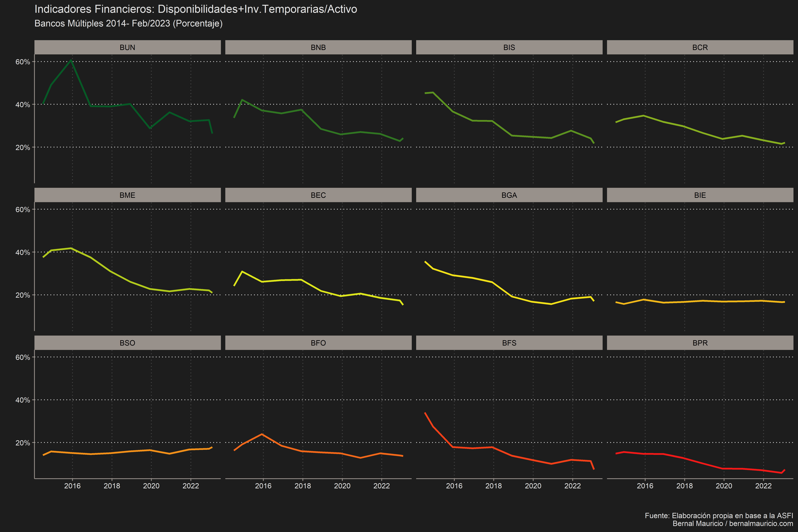
Task: Click the 2022 tick label under BSO
Action: click(191, 486)
